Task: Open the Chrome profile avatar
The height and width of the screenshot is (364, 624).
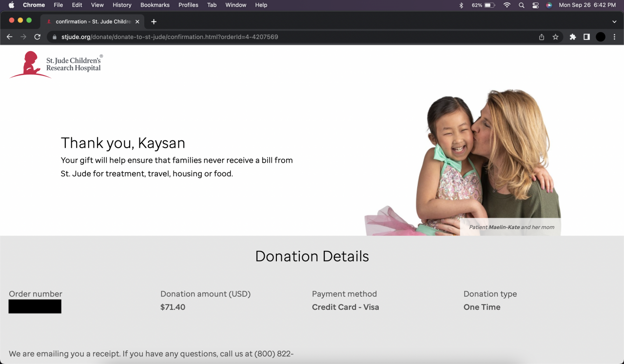Action: (x=601, y=37)
